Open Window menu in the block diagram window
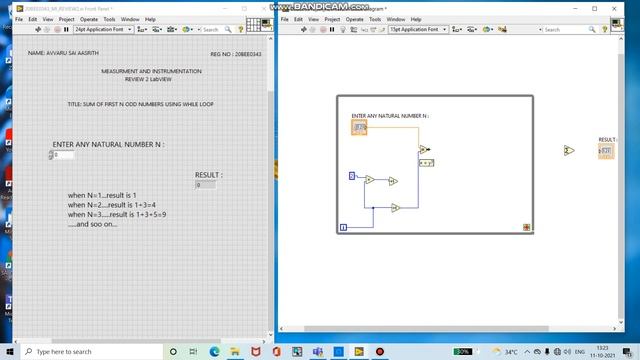Viewport: 640px width, 360px height. pyautogui.click(x=396, y=19)
